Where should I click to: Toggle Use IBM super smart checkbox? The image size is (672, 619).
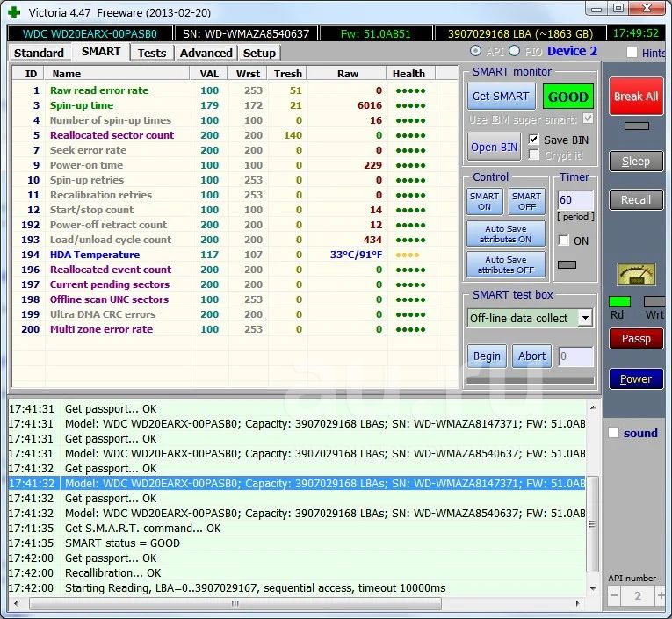[588, 119]
